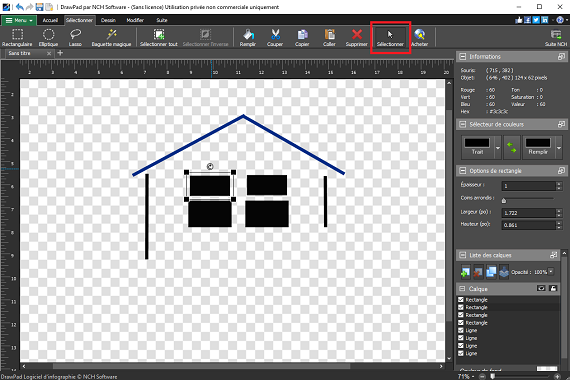Click the Twitter share icon
The image size is (570, 380).
click(x=536, y=20)
